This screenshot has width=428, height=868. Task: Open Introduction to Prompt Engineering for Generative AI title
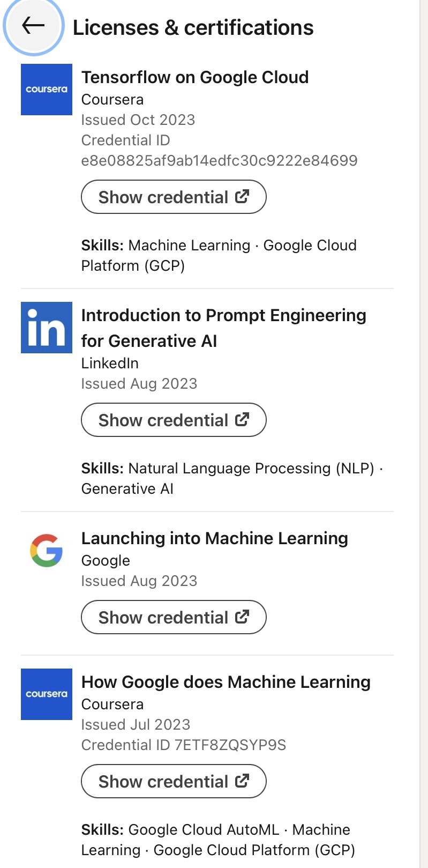(223, 328)
